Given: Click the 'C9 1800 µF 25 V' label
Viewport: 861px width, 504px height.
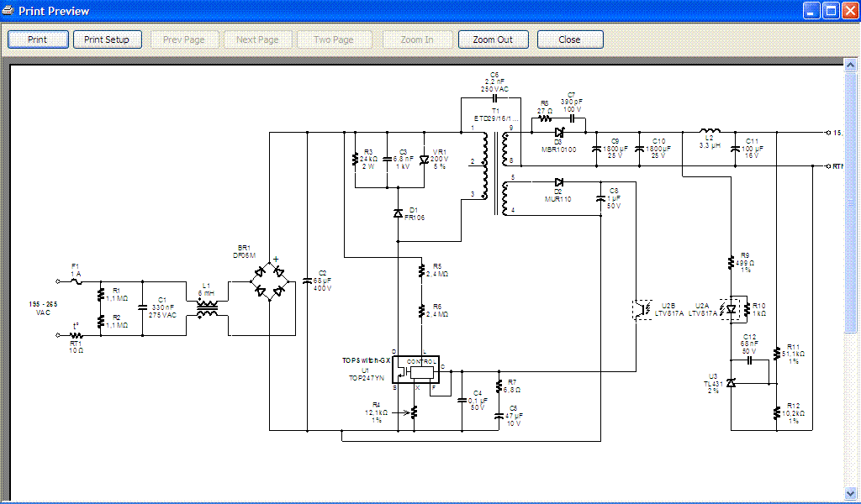Looking at the screenshot, I should click(x=615, y=148).
